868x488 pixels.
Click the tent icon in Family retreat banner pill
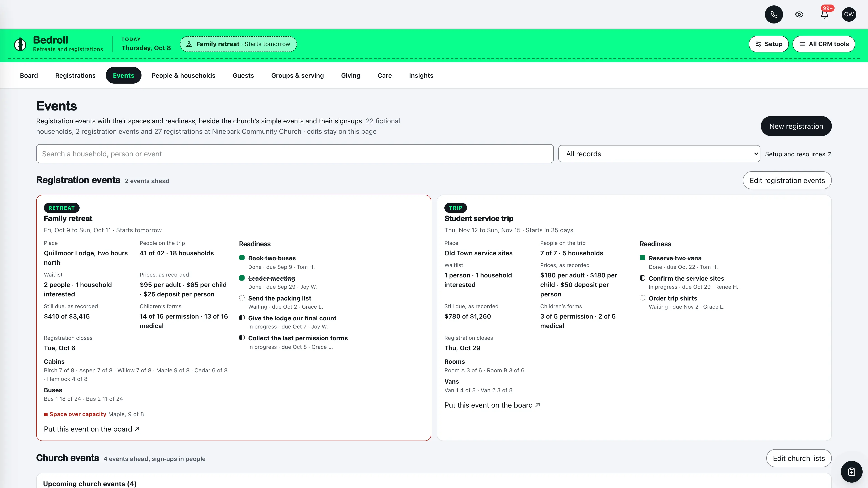tap(189, 44)
